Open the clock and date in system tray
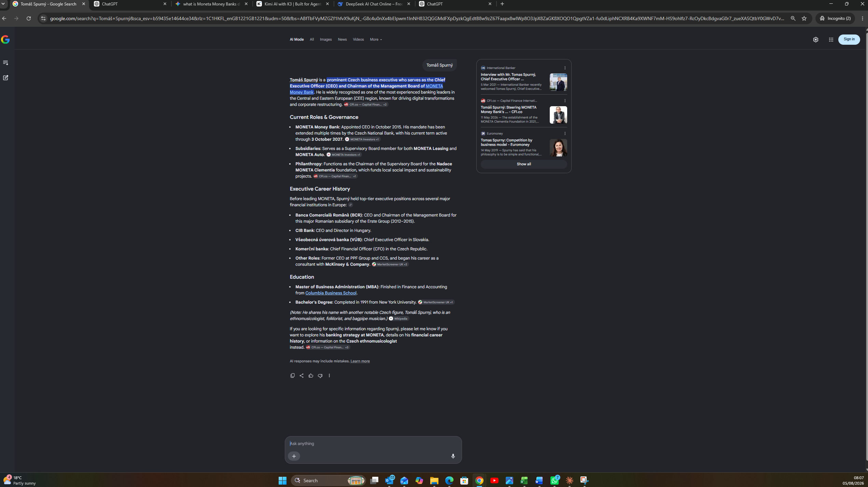This screenshot has height=487, width=868. 853,481
